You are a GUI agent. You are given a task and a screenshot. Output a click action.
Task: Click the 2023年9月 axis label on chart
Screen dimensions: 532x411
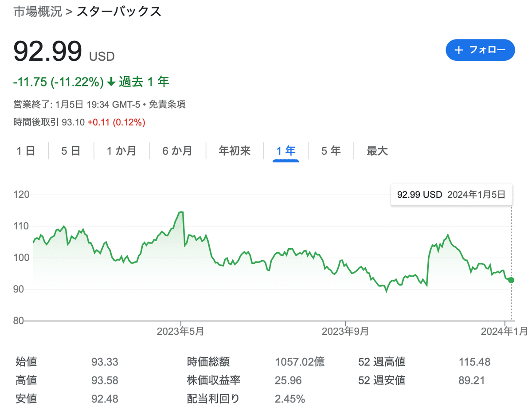[346, 331]
